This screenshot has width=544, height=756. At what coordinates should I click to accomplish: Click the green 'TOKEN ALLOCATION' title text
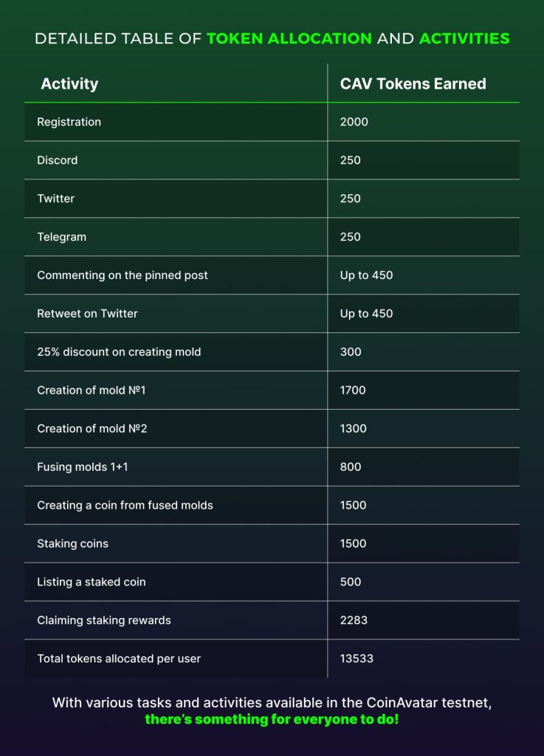pos(289,38)
